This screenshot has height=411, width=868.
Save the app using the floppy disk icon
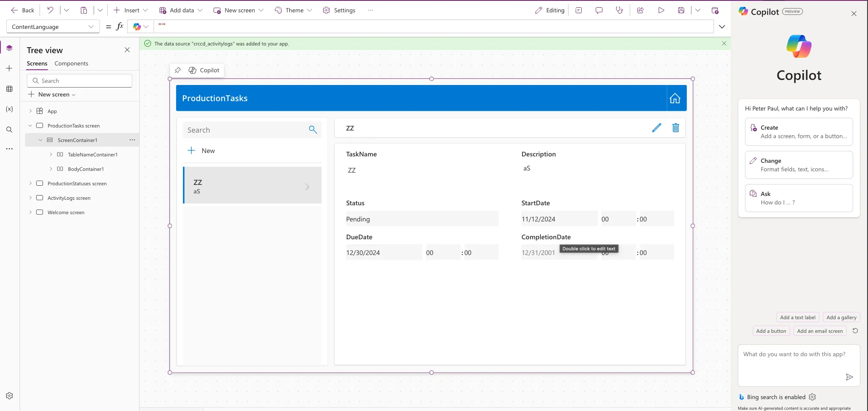[x=681, y=10]
